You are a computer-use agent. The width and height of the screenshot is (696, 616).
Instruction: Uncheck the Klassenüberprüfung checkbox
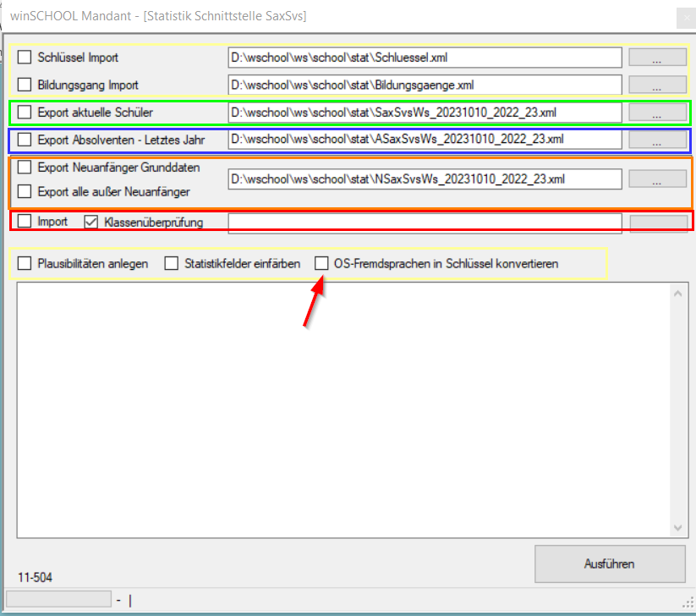click(91, 223)
